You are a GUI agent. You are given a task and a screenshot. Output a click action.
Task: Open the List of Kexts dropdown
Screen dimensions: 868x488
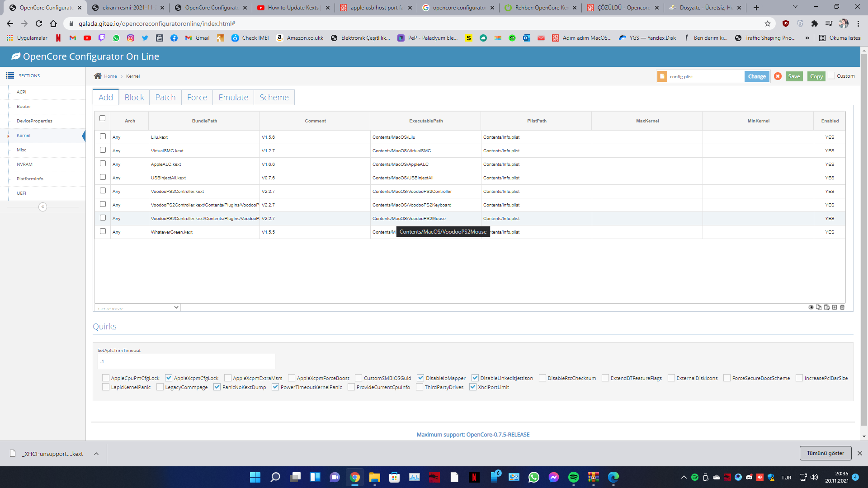[138, 307]
